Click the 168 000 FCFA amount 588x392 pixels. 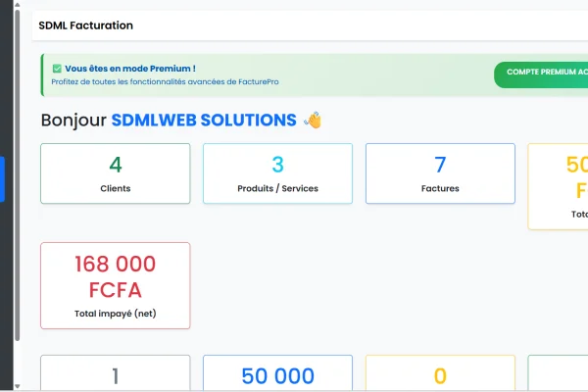pos(116,276)
